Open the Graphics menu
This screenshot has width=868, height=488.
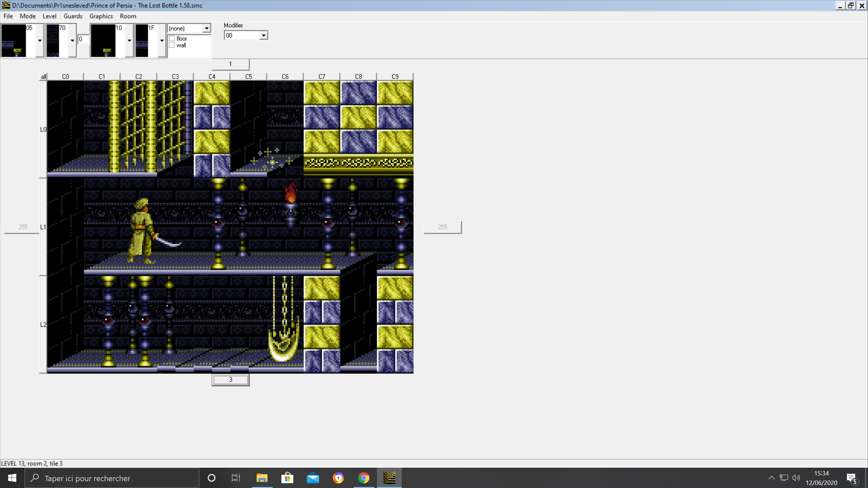(101, 16)
